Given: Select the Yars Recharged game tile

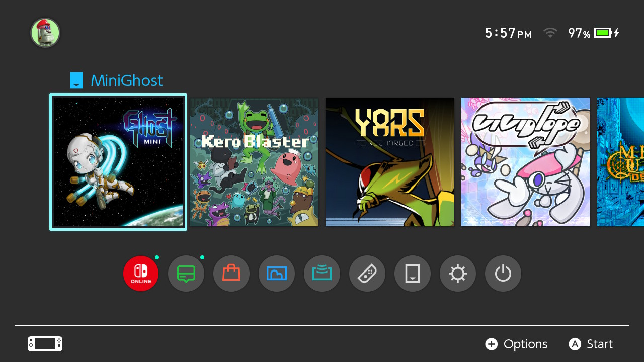Looking at the screenshot, I should (x=390, y=162).
